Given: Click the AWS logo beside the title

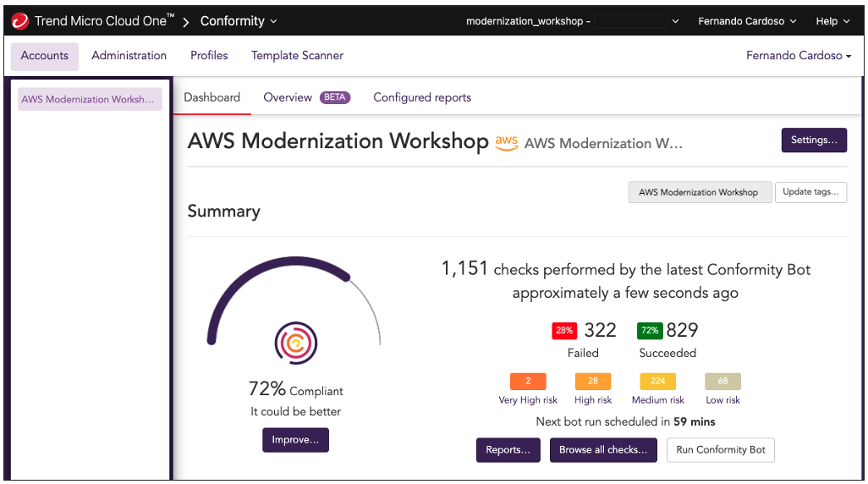Looking at the screenshot, I should pyautogui.click(x=507, y=143).
